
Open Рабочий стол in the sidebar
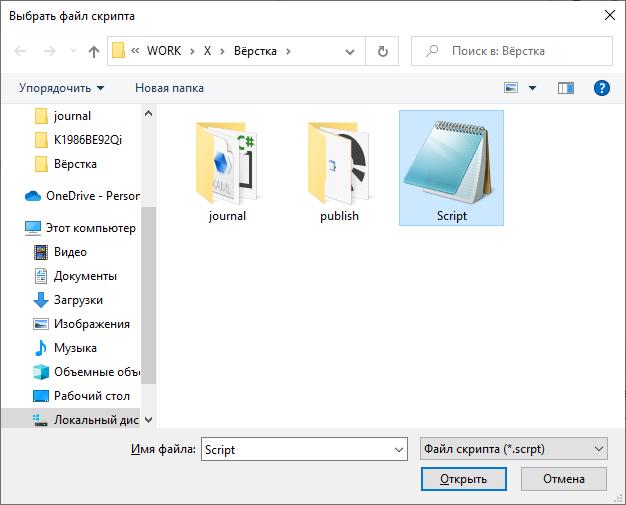click(81, 396)
